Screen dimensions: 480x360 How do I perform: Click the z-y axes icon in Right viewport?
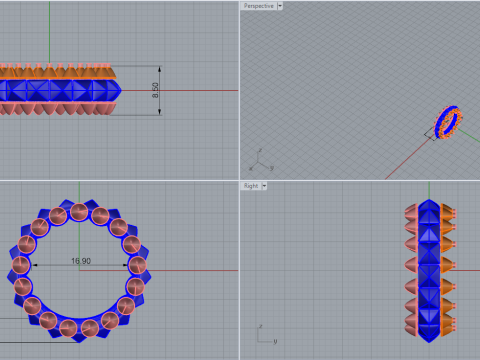[x=267, y=334]
